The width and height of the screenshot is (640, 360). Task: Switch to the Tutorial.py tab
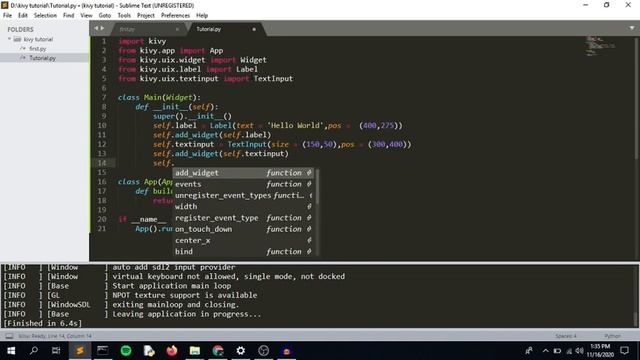coord(209,29)
